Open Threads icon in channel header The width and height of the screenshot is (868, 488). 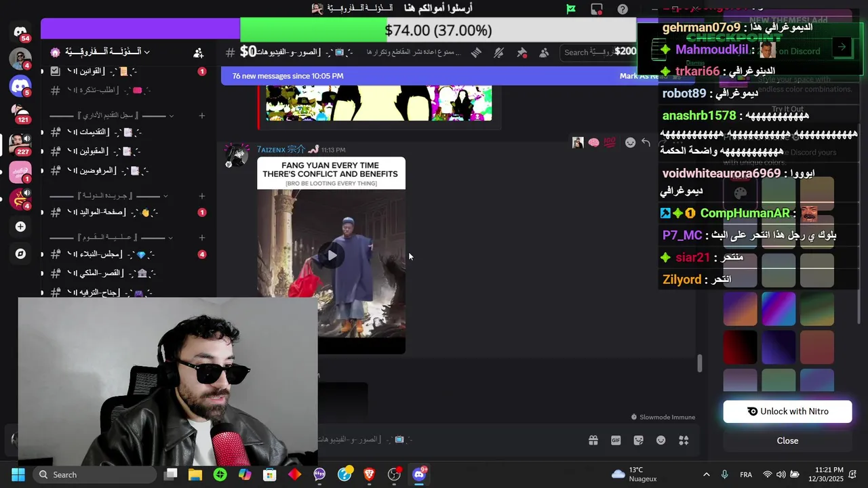coord(476,52)
